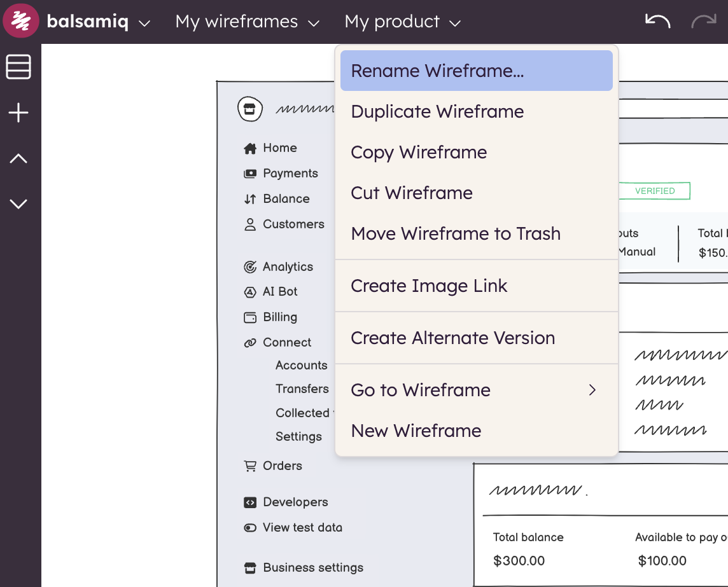The image size is (728, 587).
Task: Click the store logo icon in wireframe
Action: click(250, 109)
